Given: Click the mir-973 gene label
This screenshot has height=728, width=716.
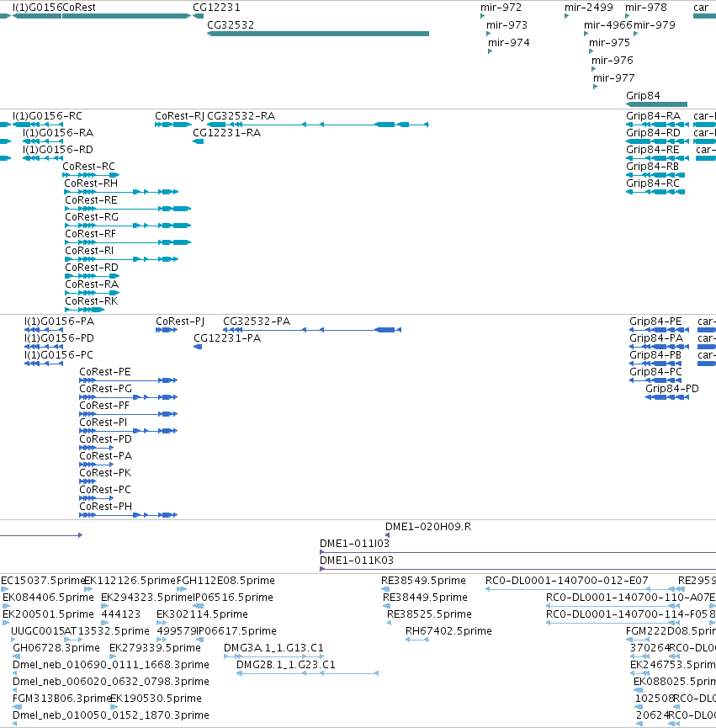Looking at the screenshot, I should [x=507, y=25].
